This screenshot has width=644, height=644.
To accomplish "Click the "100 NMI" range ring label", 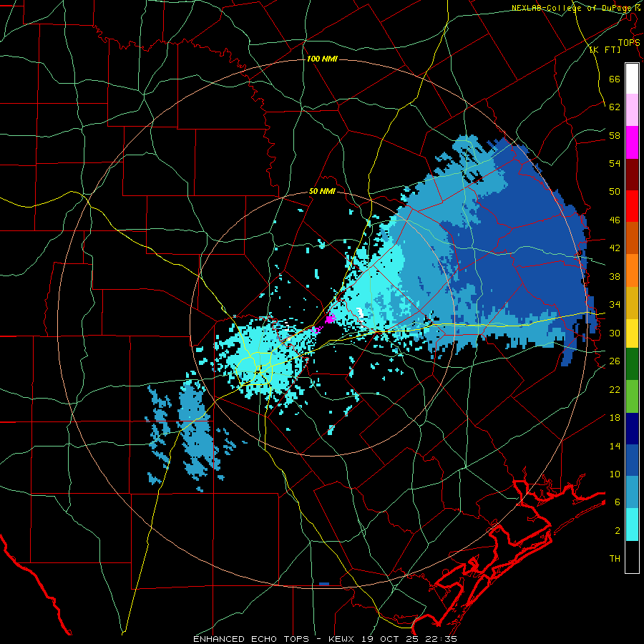I will [x=322, y=59].
